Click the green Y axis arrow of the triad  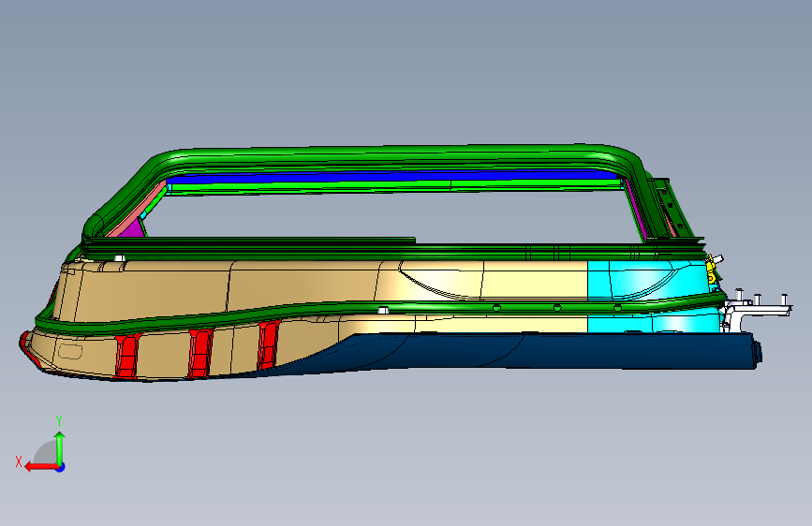(x=60, y=447)
